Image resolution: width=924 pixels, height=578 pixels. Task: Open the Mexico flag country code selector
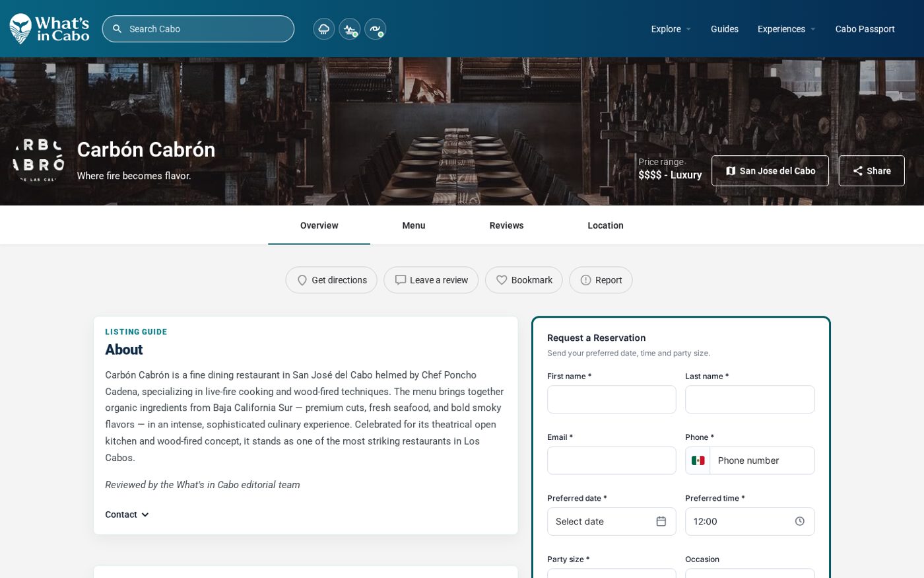tap(698, 460)
